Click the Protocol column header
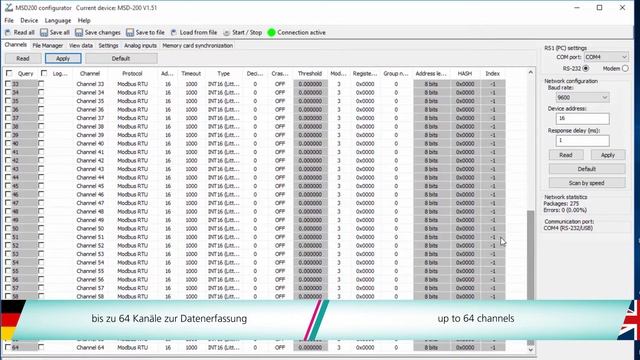640x360 pixels. (x=132, y=73)
